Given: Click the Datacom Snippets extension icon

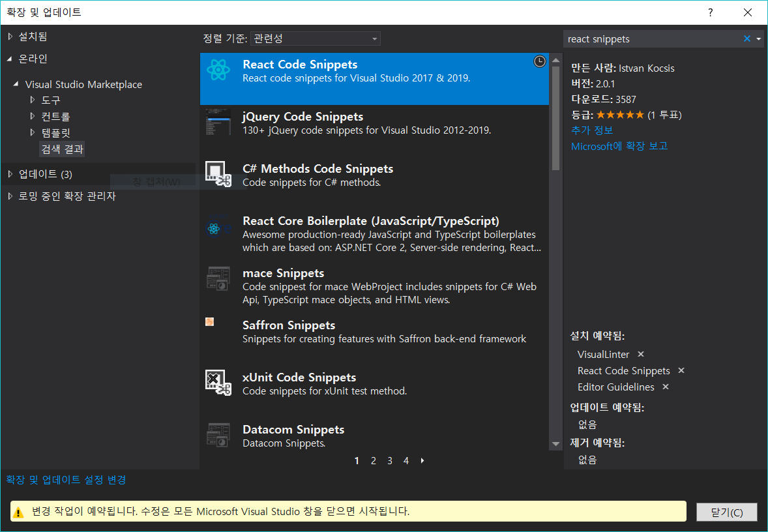Looking at the screenshot, I should coord(218,435).
